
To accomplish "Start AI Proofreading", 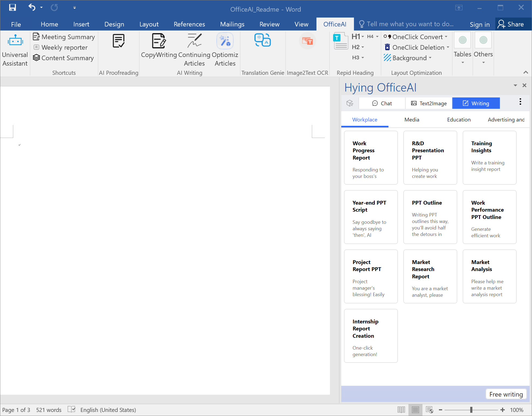I will (118, 41).
